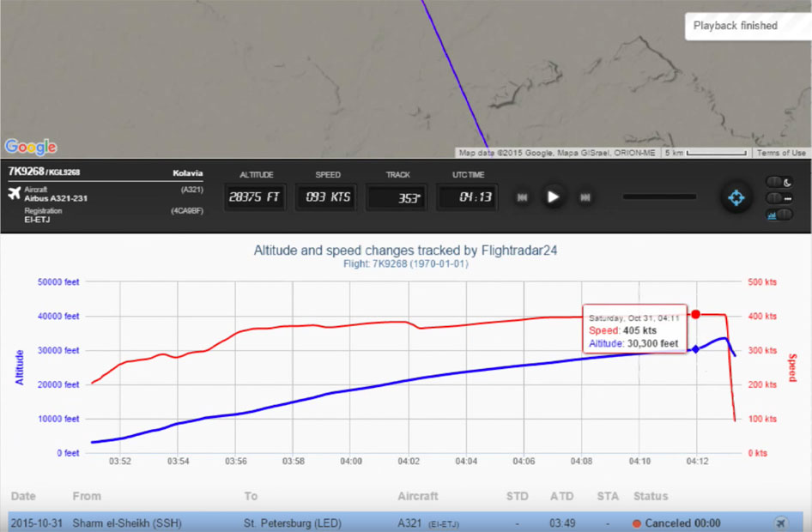
Task: Click registration EI-ETJ
Action: 37,220
